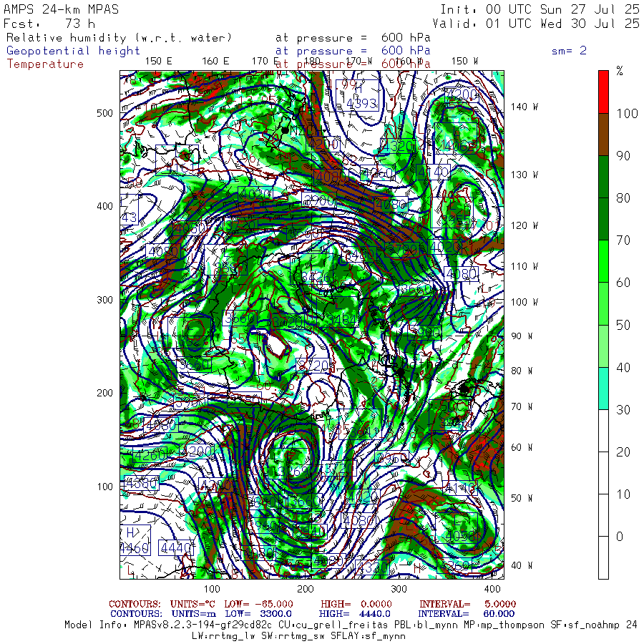
Task: Click the "AMPS 24-km MPAS" title
Action: pos(62,9)
